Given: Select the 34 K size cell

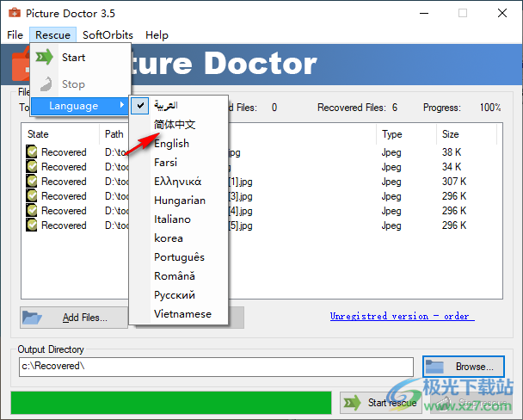Looking at the screenshot, I should point(452,167).
